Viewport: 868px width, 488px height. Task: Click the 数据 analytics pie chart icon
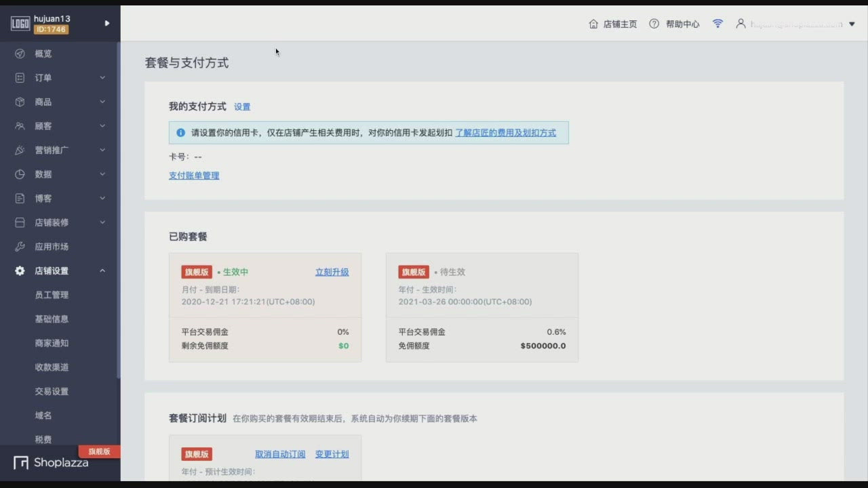point(20,174)
